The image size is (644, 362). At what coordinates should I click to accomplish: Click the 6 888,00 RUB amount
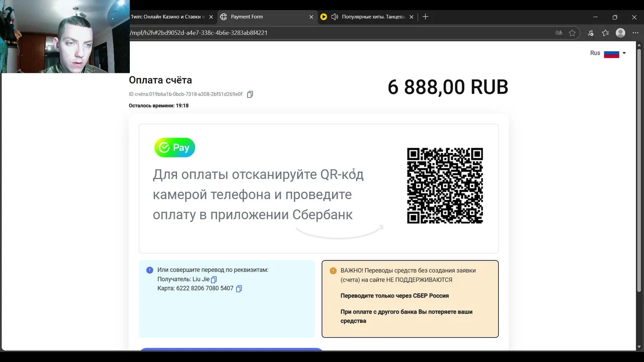point(448,87)
